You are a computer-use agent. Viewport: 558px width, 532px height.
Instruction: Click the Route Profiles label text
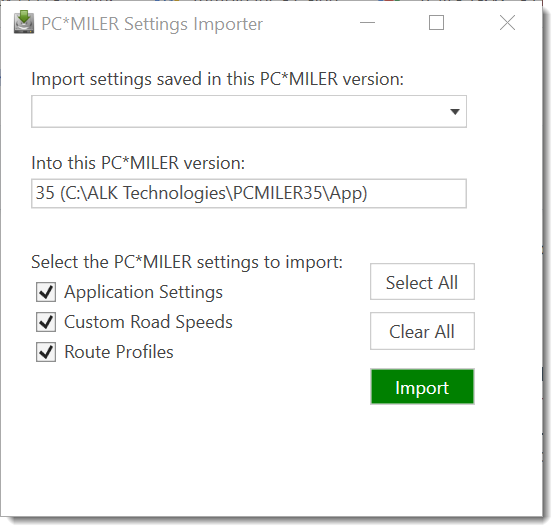(x=119, y=352)
